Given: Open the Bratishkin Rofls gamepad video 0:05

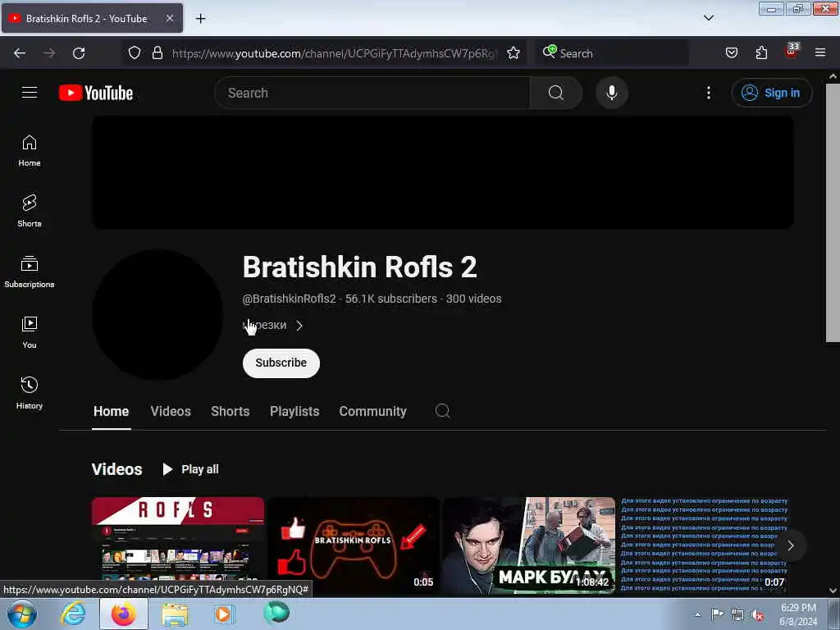Looking at the screenshot, I should click(354, 546).
